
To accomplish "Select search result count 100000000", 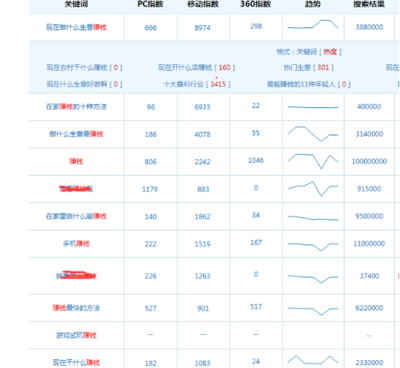I will [x=369, y=161].
